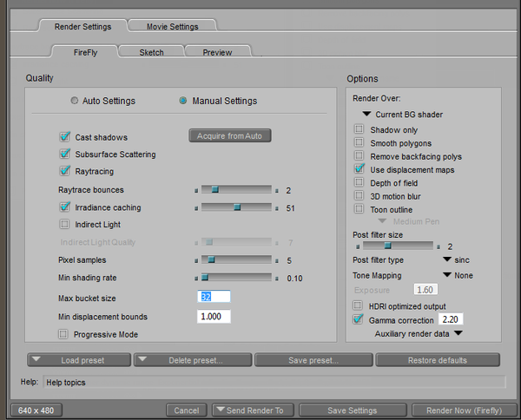
Task: Toggle Cast shadows checkbox
Action: pyautogui.click(x=64, y=137)
